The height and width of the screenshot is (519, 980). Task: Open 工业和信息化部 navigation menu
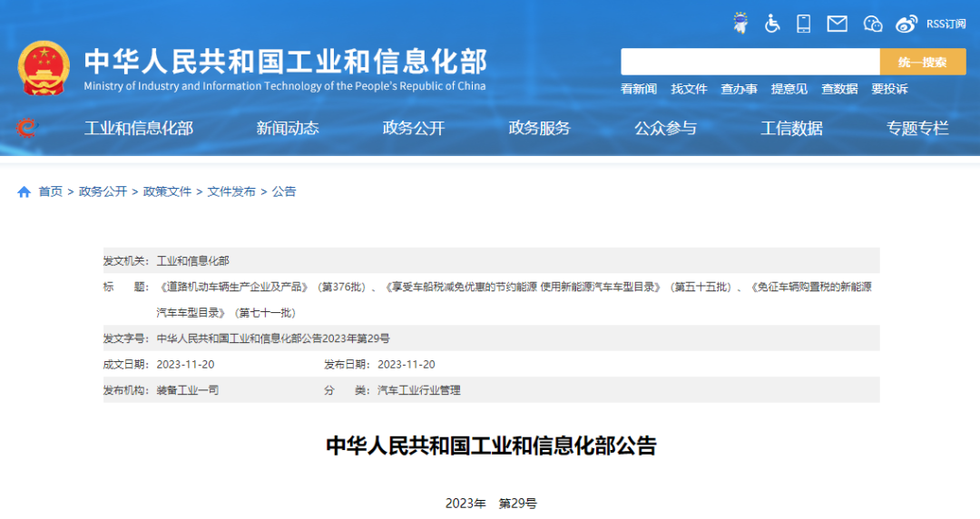tap(139, 128)
